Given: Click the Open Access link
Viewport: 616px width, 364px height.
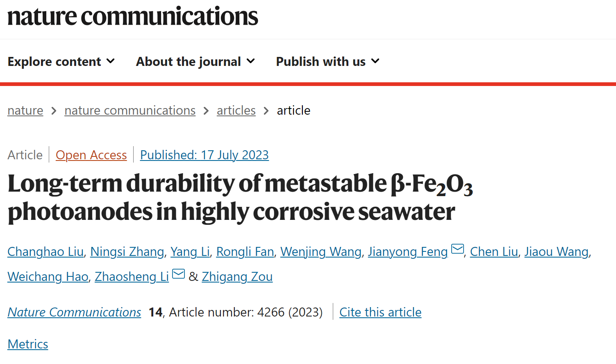Looking at the screenshot, I should click(91, 155).
